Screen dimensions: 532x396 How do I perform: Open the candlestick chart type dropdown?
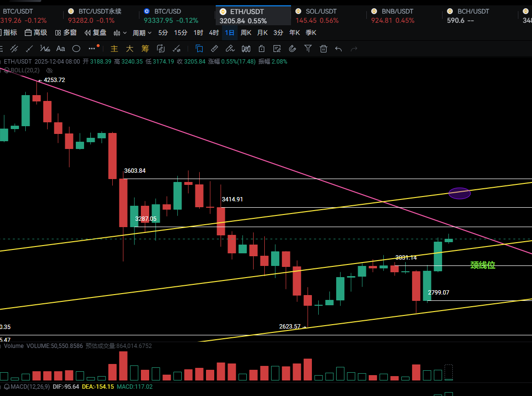tap(120, 33)
